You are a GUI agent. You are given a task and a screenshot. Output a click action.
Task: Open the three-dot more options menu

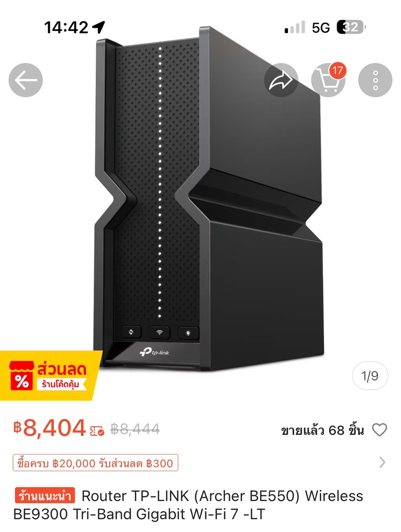(375, 80)
